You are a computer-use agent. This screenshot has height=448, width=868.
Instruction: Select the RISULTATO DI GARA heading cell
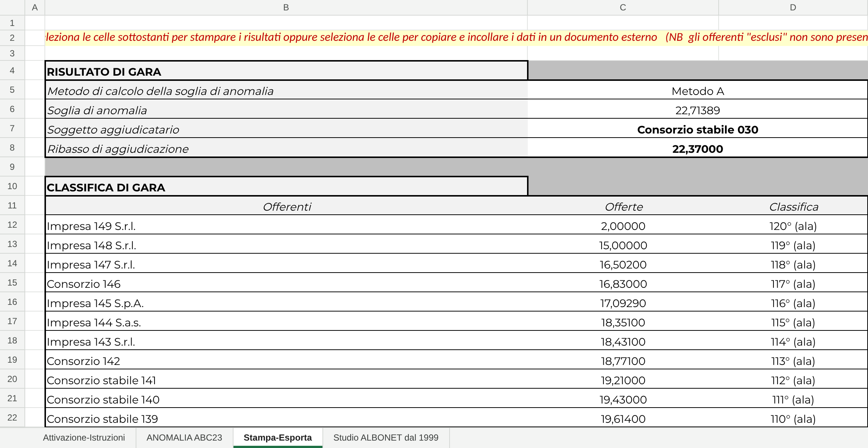[x=286, y=71]
